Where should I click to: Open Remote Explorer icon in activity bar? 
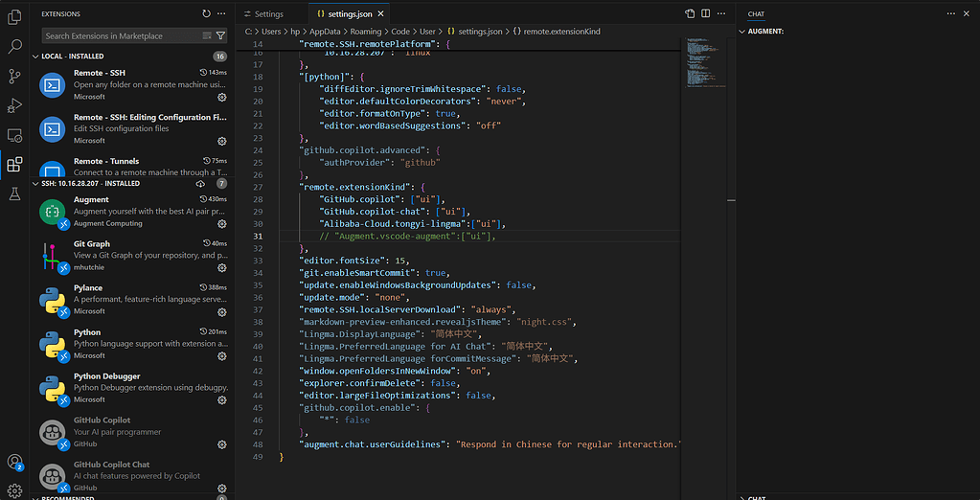click(13, 135)
